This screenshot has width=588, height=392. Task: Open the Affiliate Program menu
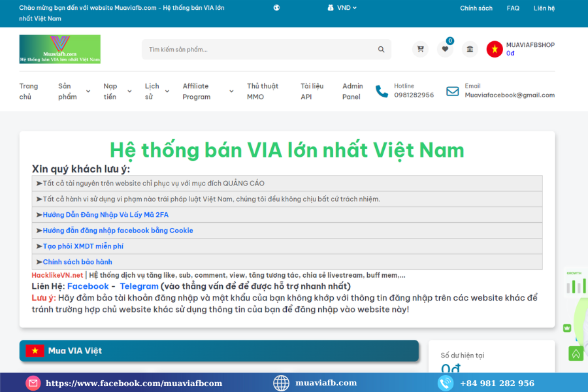197,91
